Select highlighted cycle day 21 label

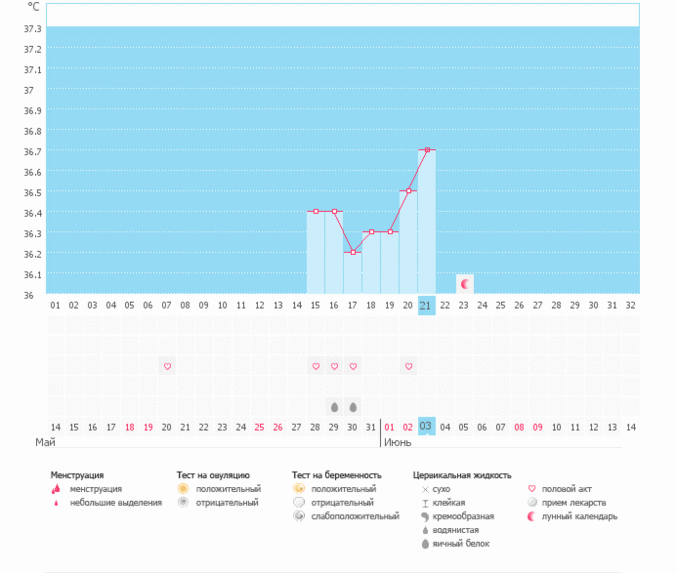(426, 305)
